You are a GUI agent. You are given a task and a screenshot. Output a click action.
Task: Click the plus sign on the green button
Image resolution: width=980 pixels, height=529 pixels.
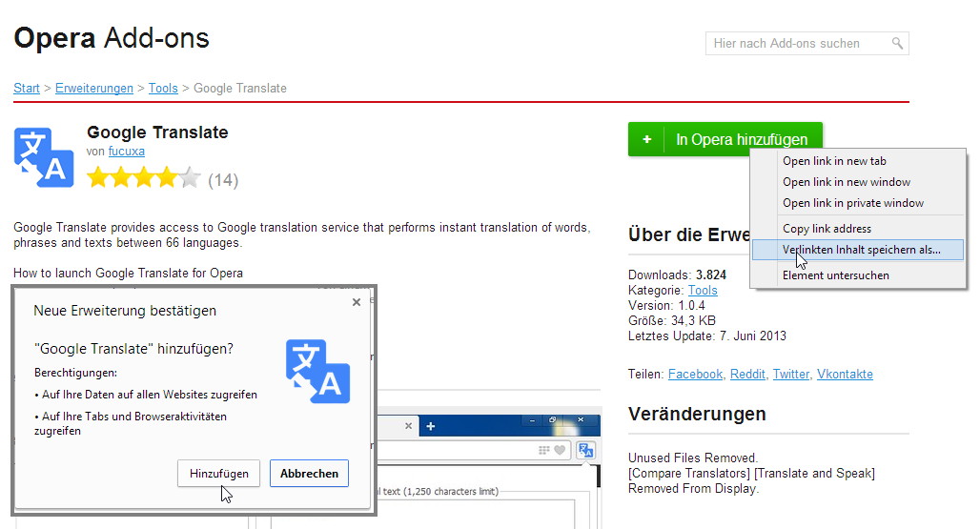(x=647, y=139)
